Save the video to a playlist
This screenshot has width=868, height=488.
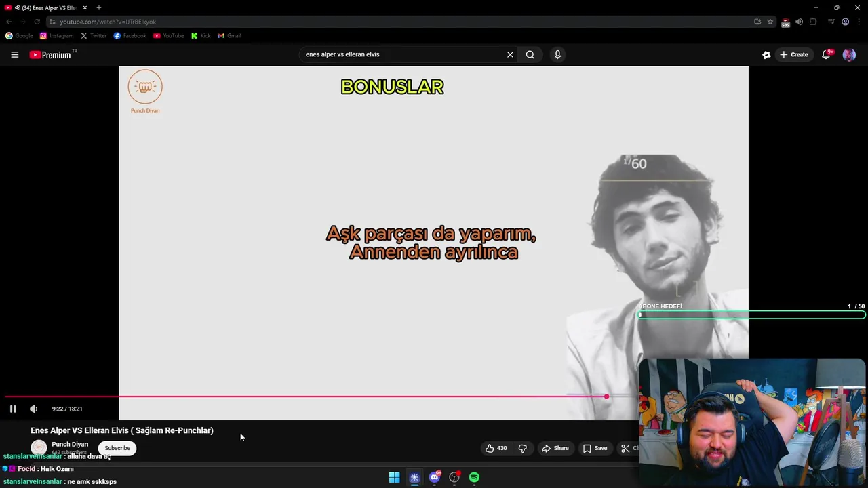595,448
